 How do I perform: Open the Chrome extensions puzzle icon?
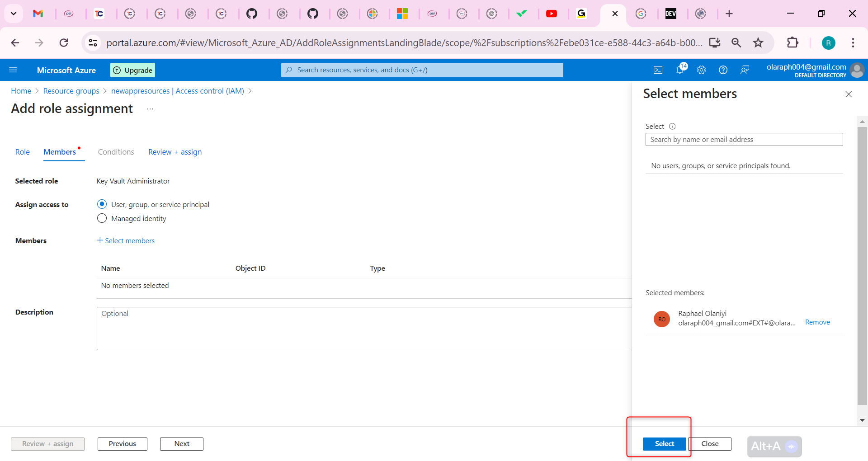click(793, 43)
